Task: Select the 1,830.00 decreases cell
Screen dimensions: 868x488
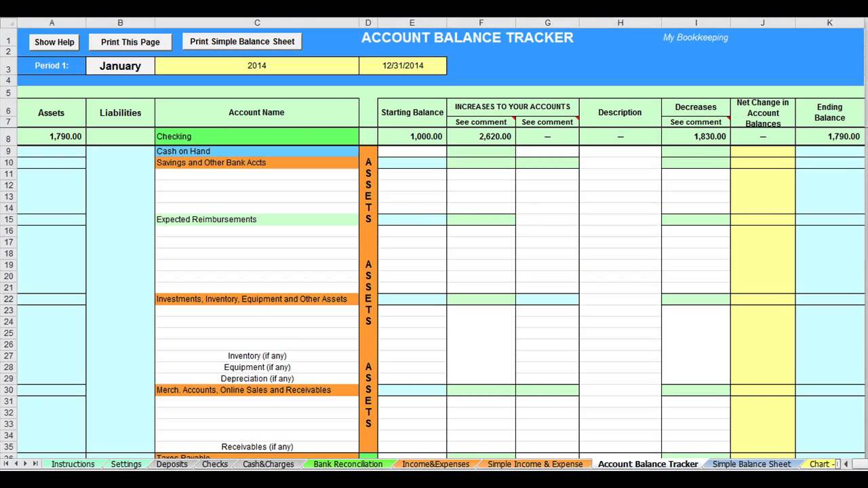Action: click(x=696, y=136)
